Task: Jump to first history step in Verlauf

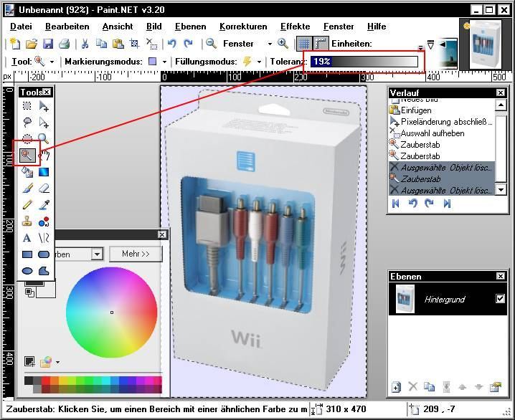Action: pyautogui.click(x=396, y=204)
